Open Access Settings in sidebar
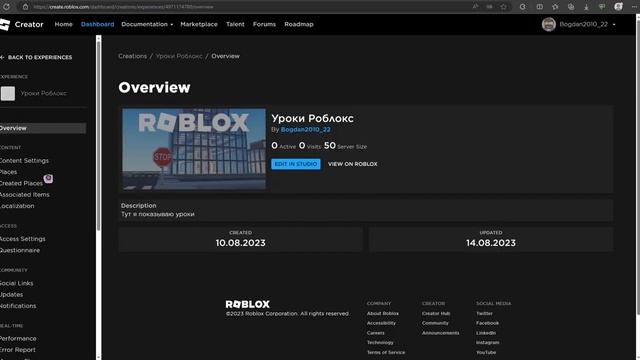 [22, 239]
